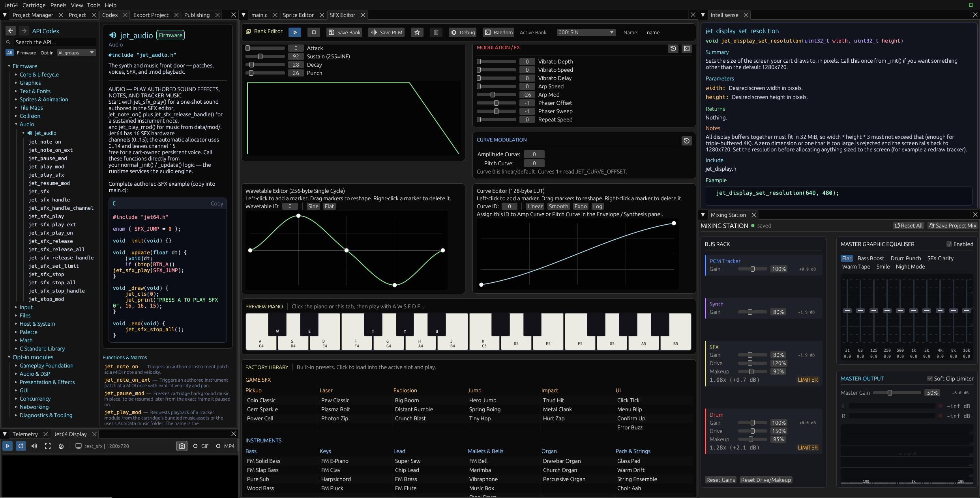The height and width of the screenshot is (498, 980).
Task: Expand the Graphics tree node
Action: 16,83
